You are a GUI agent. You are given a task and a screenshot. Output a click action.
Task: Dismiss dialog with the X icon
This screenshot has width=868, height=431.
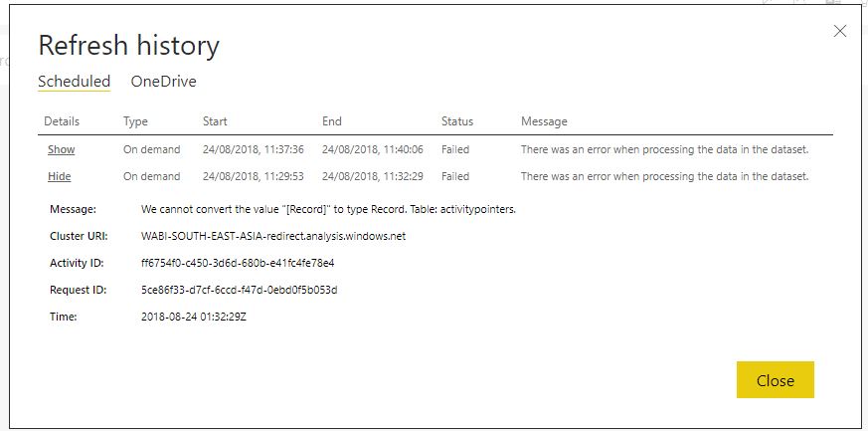coord(840,32)
